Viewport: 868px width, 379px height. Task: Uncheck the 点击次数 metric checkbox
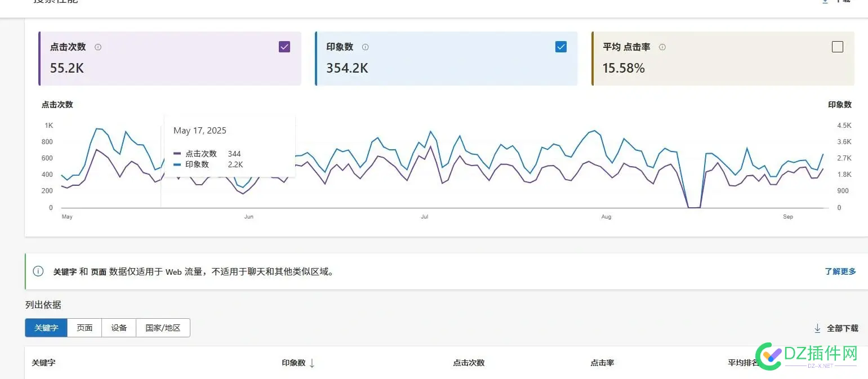284,47
